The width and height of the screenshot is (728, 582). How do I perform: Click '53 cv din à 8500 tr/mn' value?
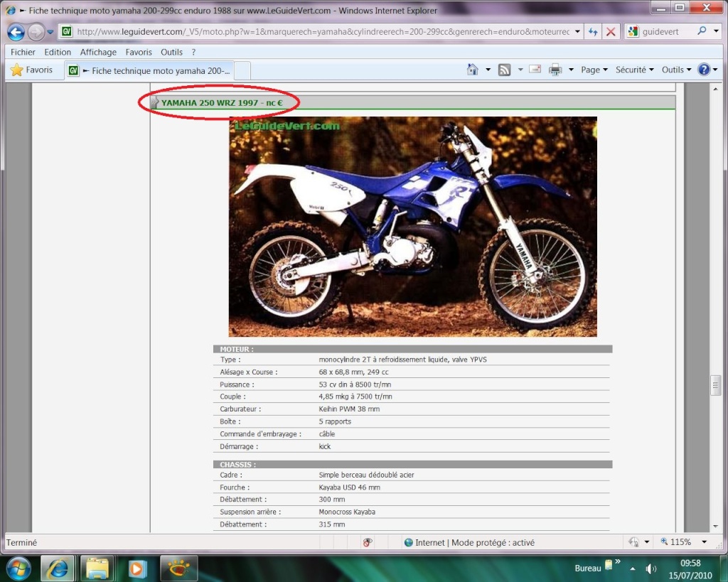355,384
